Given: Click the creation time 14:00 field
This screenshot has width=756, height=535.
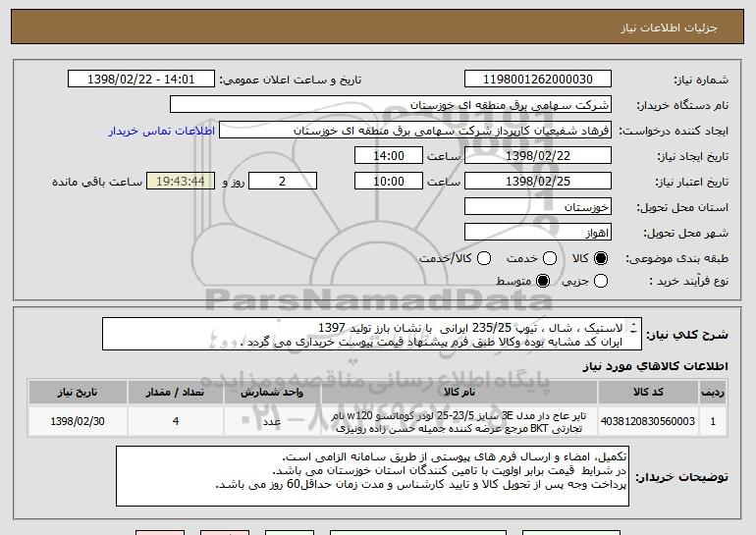Looking at the screenshot, I should pos(389,156).
